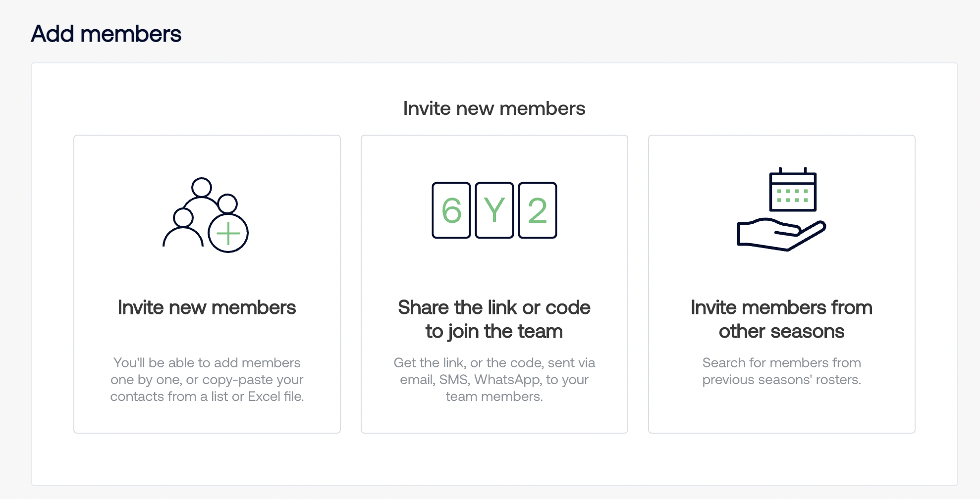This screenshot has width=980, height=499.
Task: Click the calendar icon above the hand
Action: (x=793, y=190)
